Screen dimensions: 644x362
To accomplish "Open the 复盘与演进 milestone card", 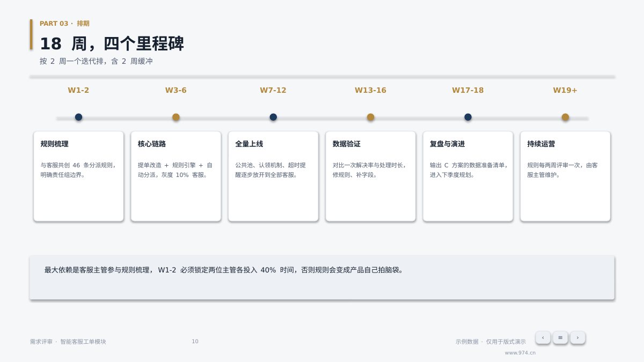I will click(x=468, y=176).
